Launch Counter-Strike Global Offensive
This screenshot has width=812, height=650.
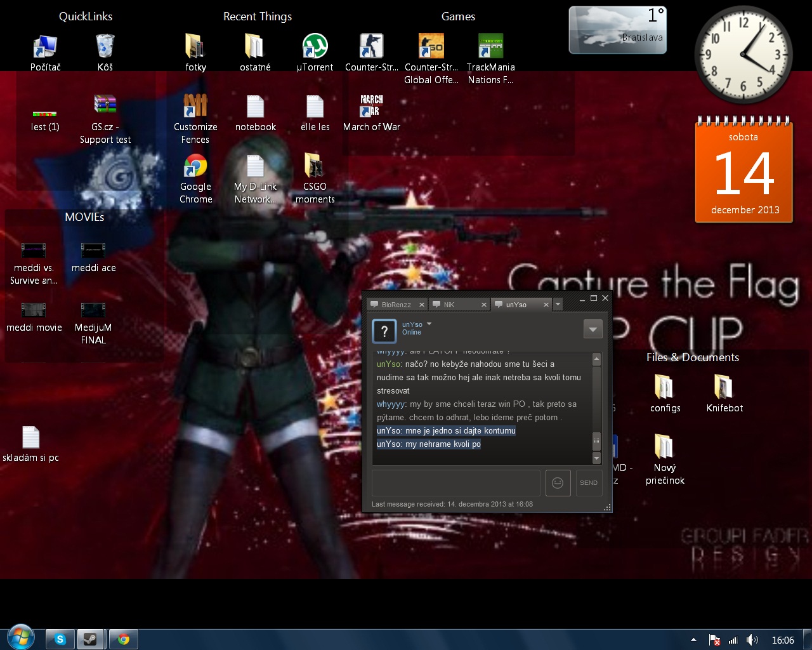coord(431,58)
